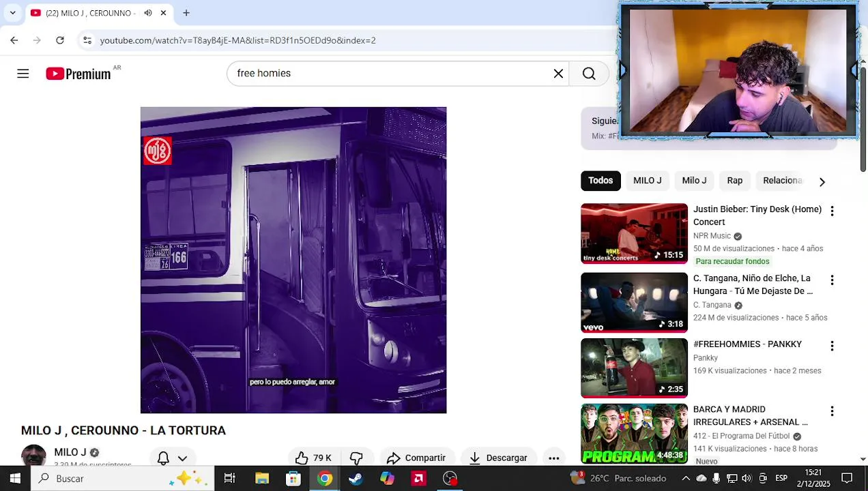Open the notification center icon
The height and width of the screenshot is (491, 868).
point(847,479)
